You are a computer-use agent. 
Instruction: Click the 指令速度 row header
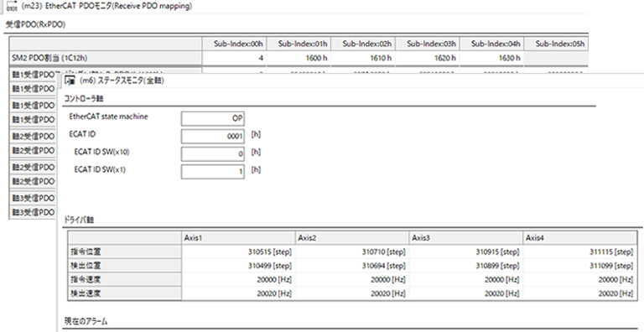[124, 279]
